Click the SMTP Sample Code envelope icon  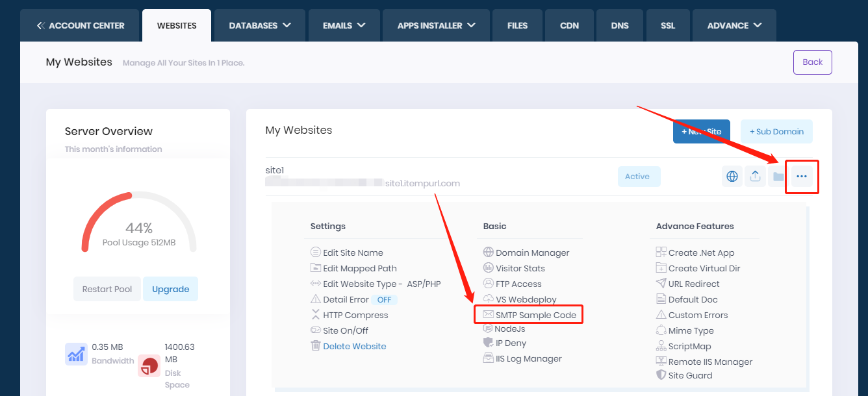pyautogui.click(x=489, y=315)
